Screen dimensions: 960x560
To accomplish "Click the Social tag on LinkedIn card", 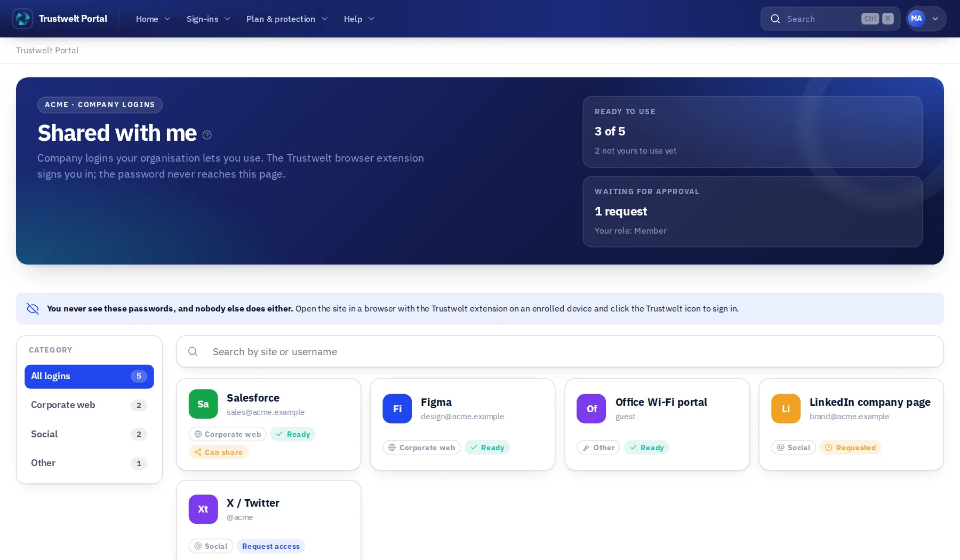I will pos(794,447).
